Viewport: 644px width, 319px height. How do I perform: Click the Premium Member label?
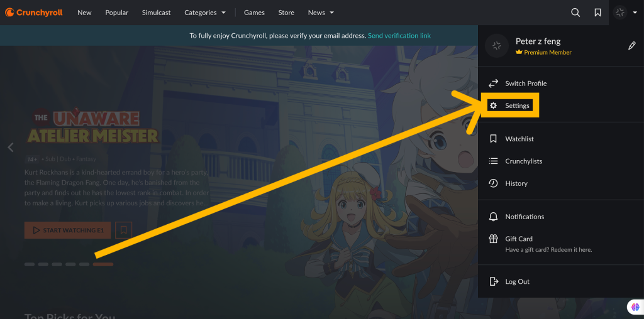coord(548,53)
